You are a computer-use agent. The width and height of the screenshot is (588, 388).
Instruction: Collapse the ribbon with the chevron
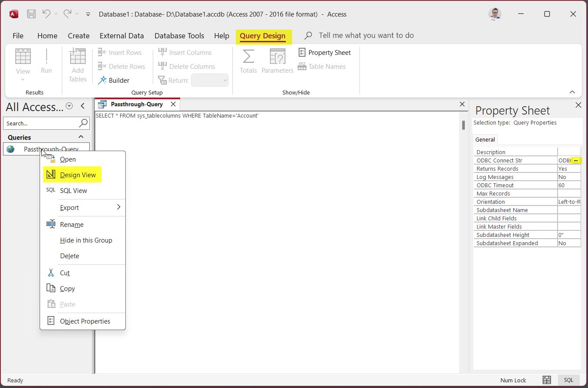tap(572, 92)
